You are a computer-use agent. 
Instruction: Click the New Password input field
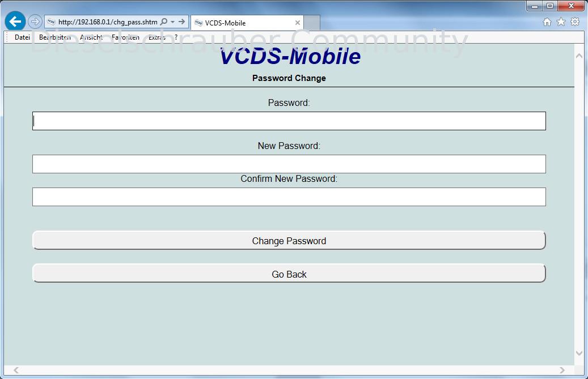pyautogui.click(x=289, y=164)
